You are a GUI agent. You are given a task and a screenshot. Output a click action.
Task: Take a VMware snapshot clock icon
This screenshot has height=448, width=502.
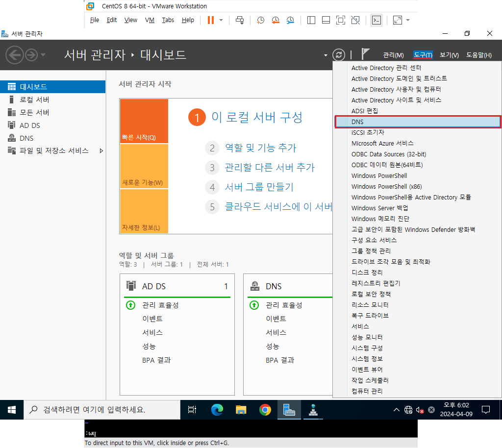click(x=261, y=20)
